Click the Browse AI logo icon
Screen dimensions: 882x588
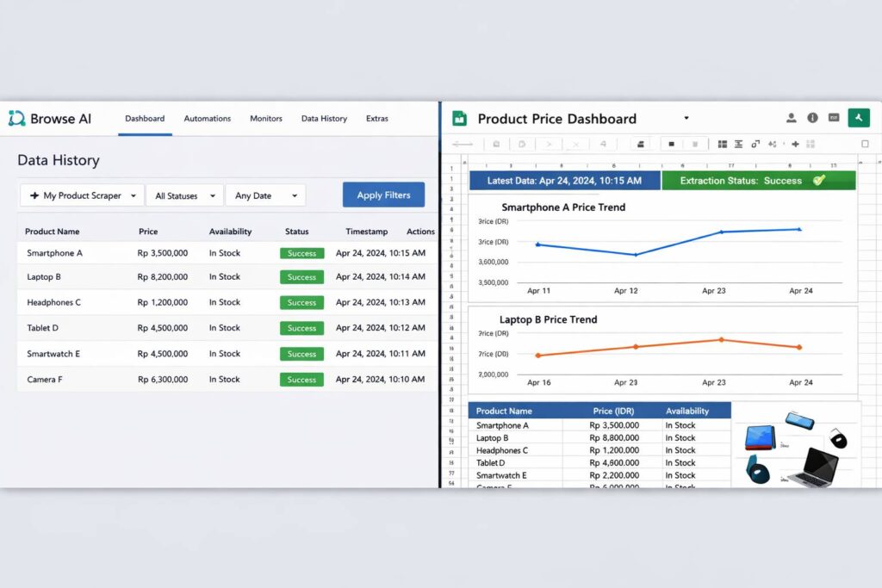pyautogui.click(x=17, y=119)
